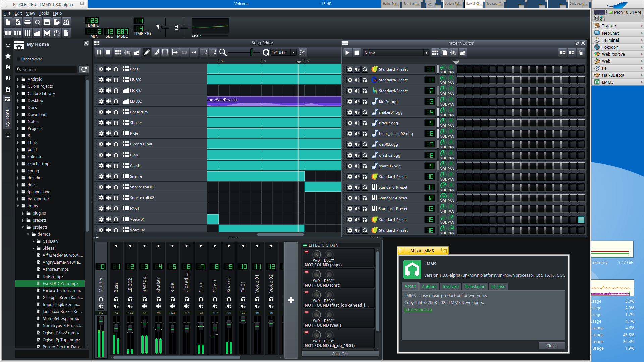644x362 pixels.
Task: Open settings gear for Bassdrum track
Action: (x=101, y=112)
